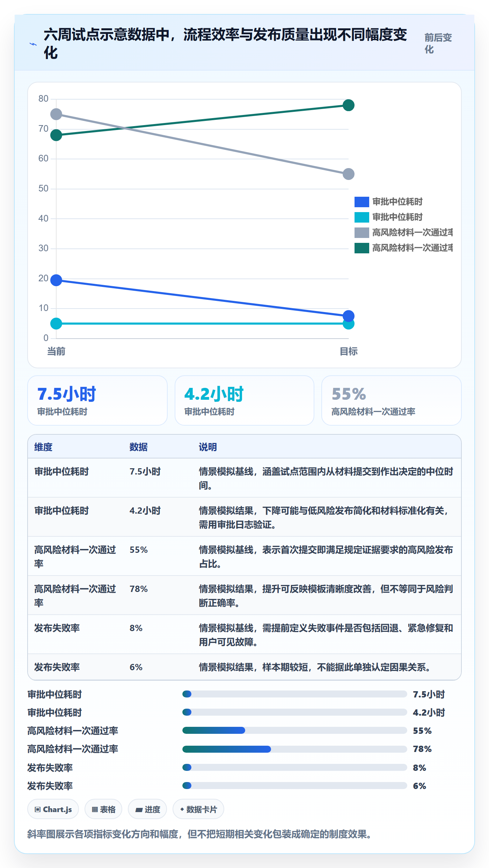Click the 78% progress bar
Viewport: 489px width, 868px height.
coord(294,749)
